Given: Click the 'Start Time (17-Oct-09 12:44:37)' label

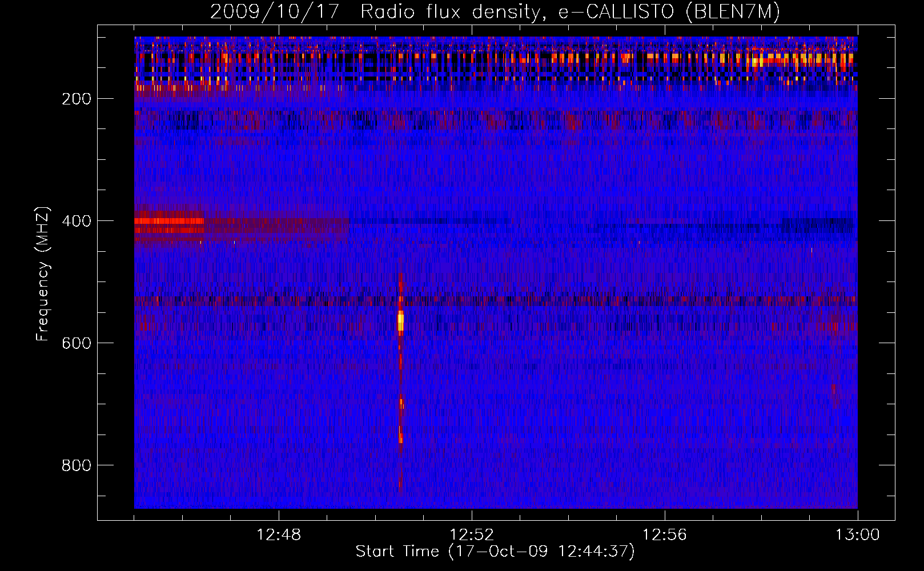Looking at the screenshot, I should (x=495, y=552).
